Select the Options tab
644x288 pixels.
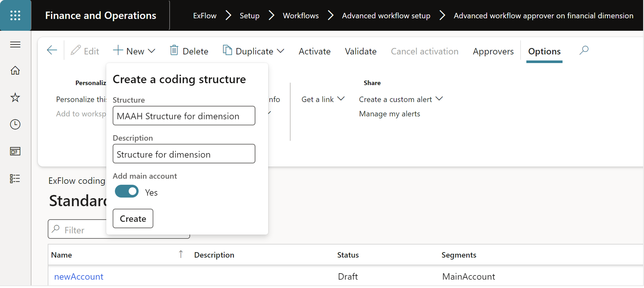pos(544,51)
